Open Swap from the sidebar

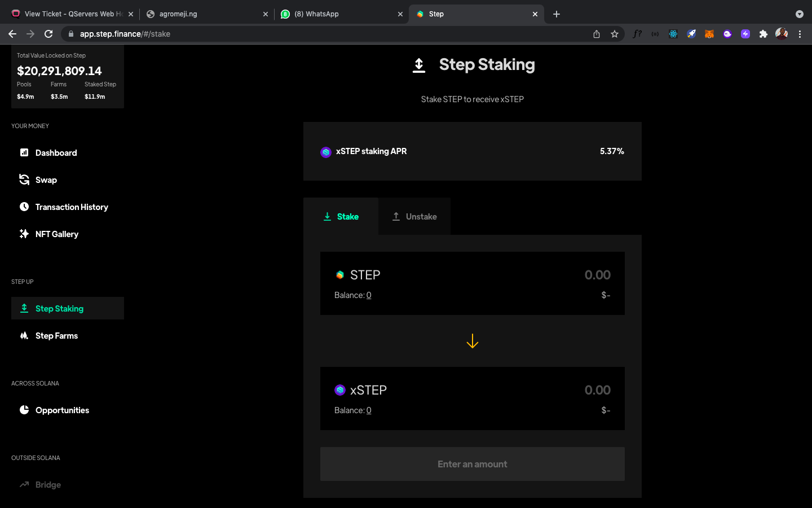tap(68, 179)
